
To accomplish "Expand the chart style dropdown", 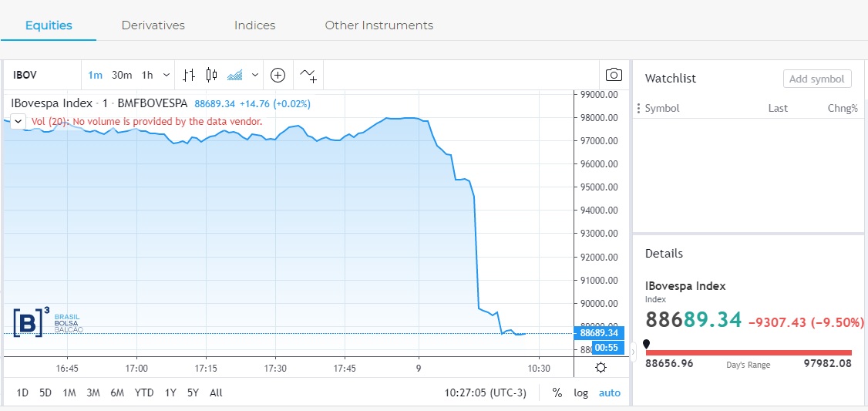I will [x=254, y=75].
